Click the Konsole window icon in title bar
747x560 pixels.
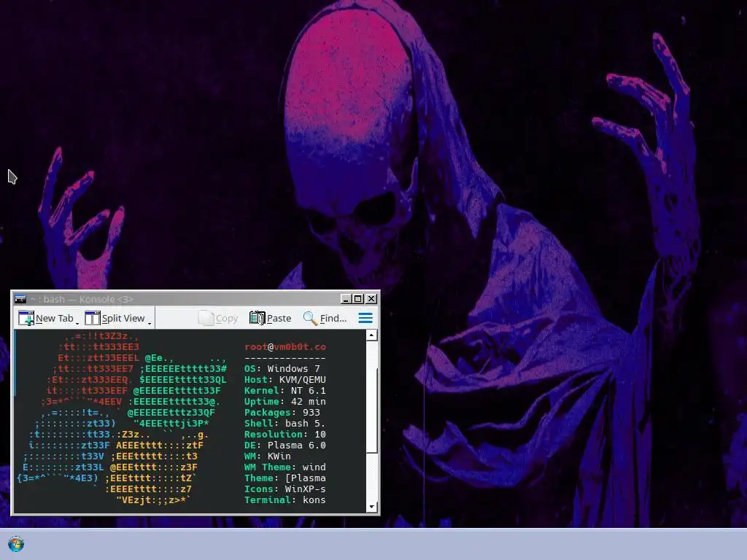coord(20,299)
